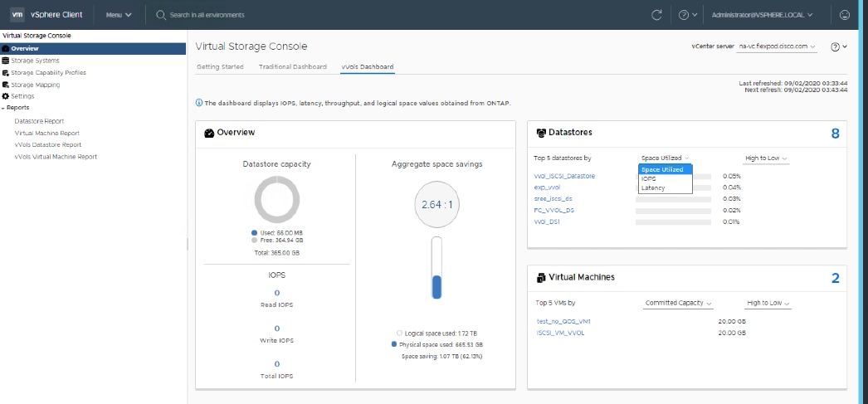Open the exp_vvol datastore link
Viewport: 868px width, 404px height.
click(x=547, y=187)
